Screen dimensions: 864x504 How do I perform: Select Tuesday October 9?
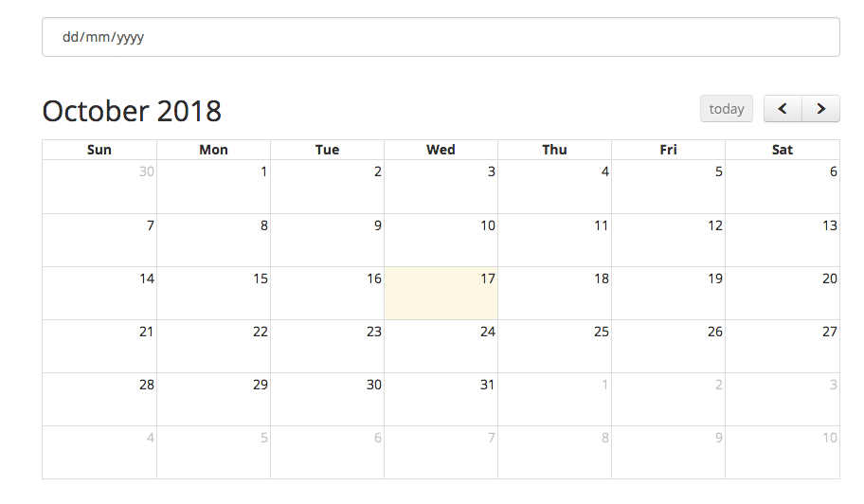click(327, 240)
